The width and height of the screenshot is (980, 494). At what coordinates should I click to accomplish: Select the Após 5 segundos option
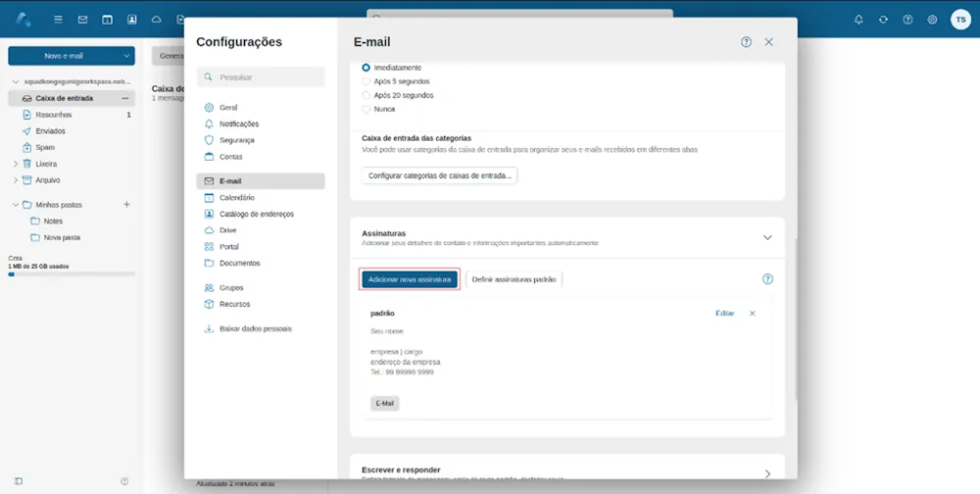pos(366,81)
